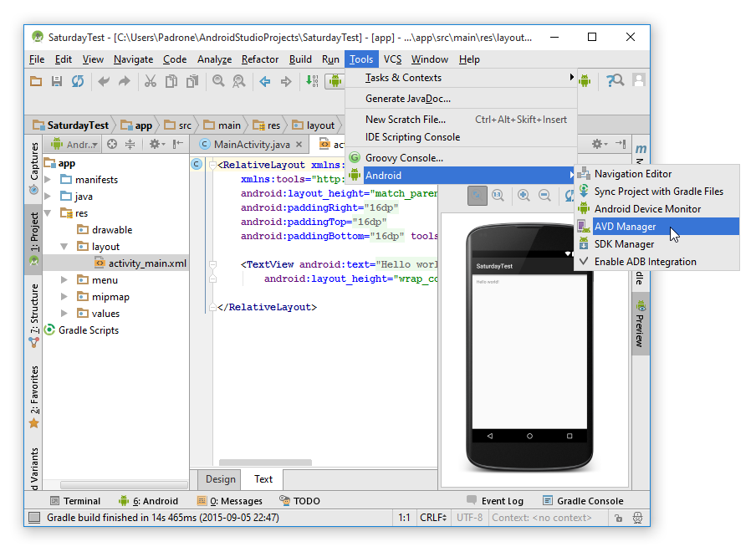Click the 2: Favorites side tab

coord(33,396)
